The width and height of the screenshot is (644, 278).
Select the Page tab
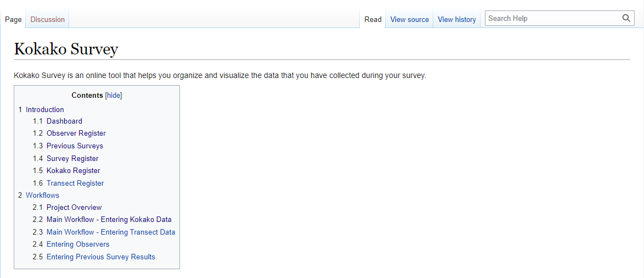13,19
